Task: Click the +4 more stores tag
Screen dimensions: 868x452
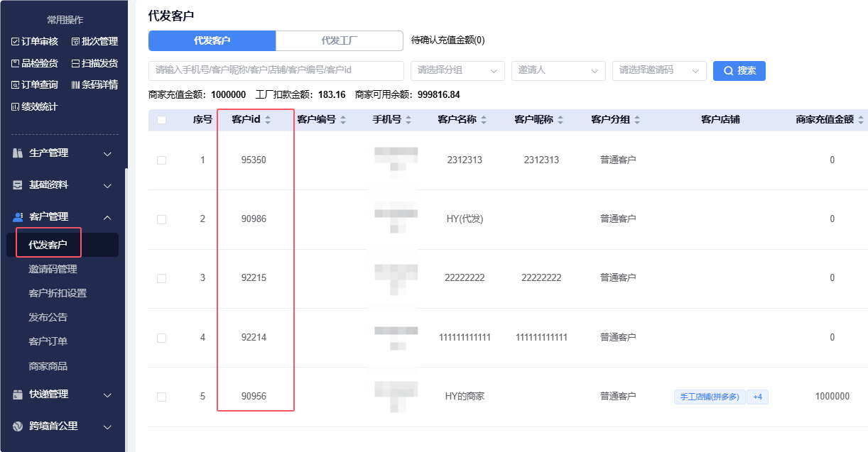Action: coord(757,397)
